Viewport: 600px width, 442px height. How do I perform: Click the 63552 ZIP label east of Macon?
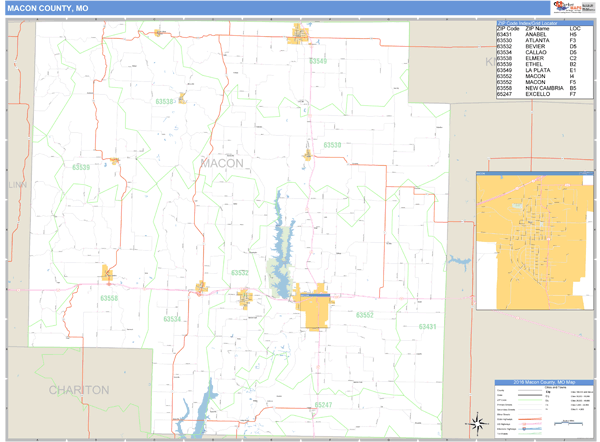point(363,315)
